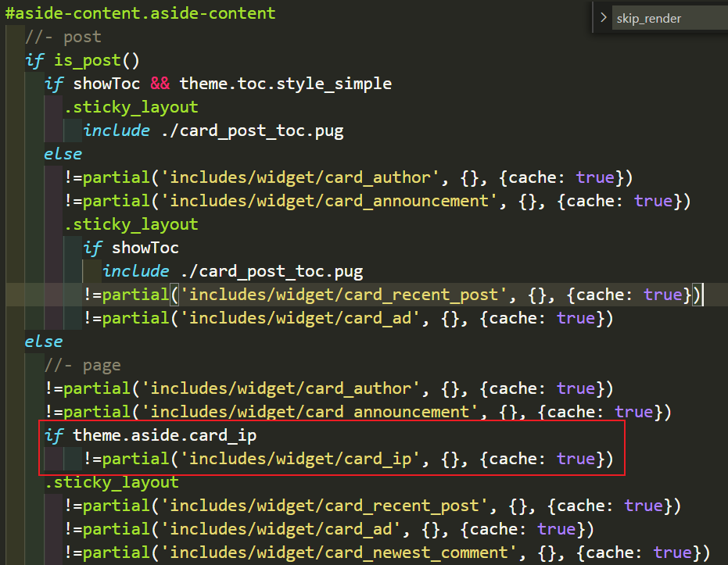Click the 'if showToc' line under sticky_layout
Viewport: 728px width, 565px height.
[131, 248]
